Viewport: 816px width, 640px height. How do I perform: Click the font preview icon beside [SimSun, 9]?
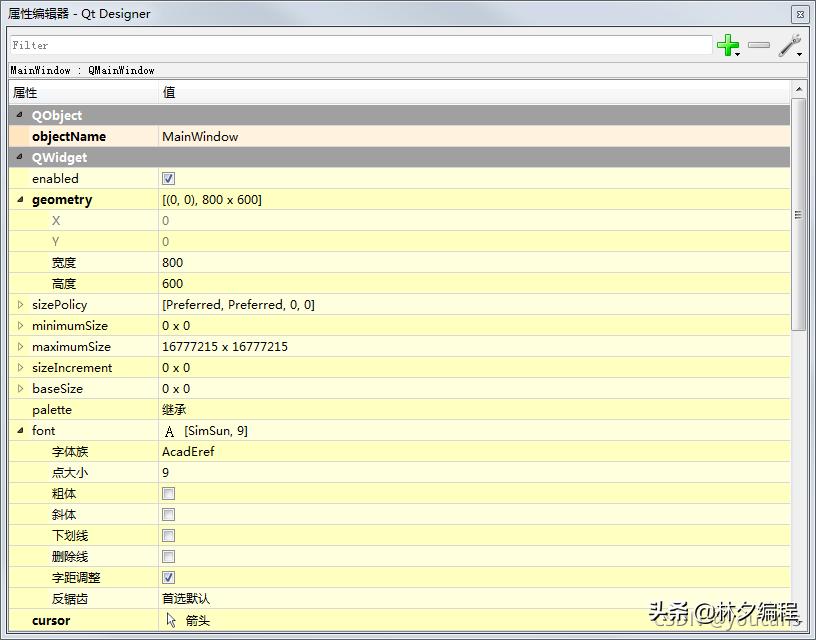169,431
